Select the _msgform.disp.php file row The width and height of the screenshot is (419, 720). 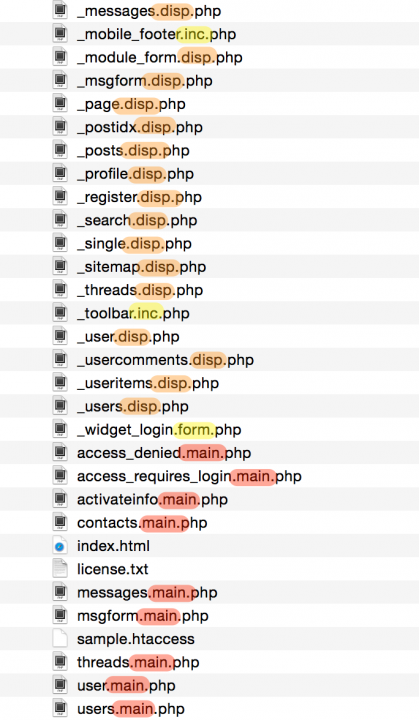pyautogui.click(x=210, y=80)
